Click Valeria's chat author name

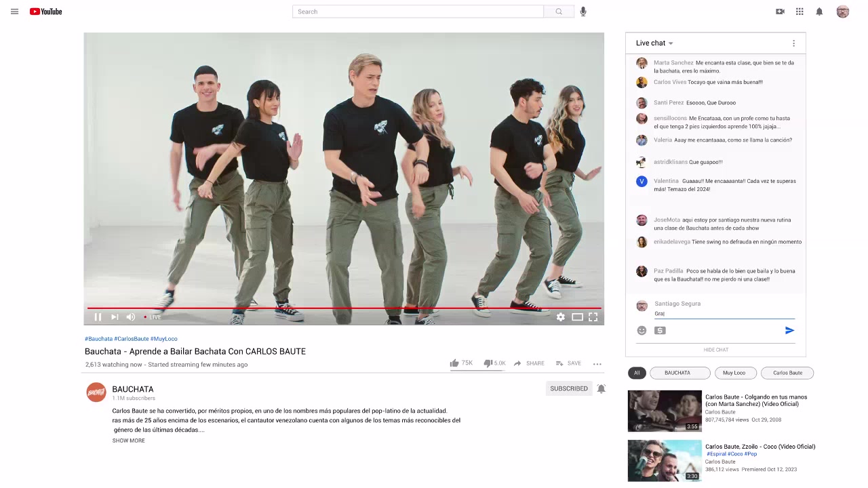[663, 140]
